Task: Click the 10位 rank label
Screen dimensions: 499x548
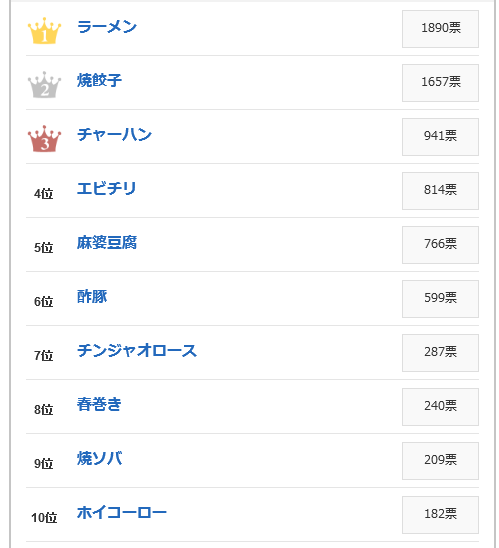Action: click(44, 518)
